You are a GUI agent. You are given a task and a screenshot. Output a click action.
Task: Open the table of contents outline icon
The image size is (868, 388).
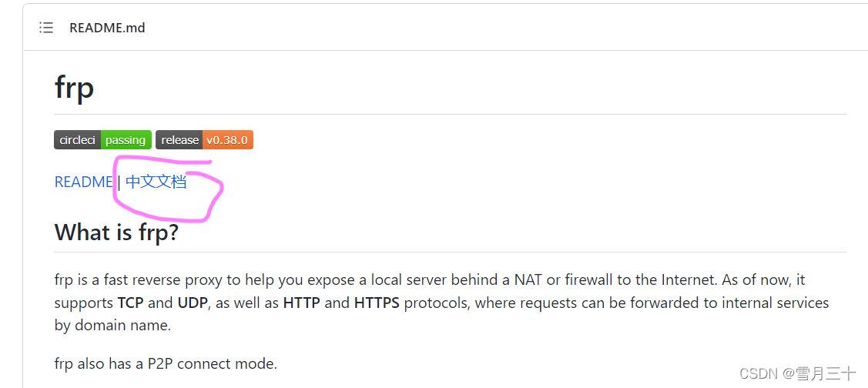(46, 28)
